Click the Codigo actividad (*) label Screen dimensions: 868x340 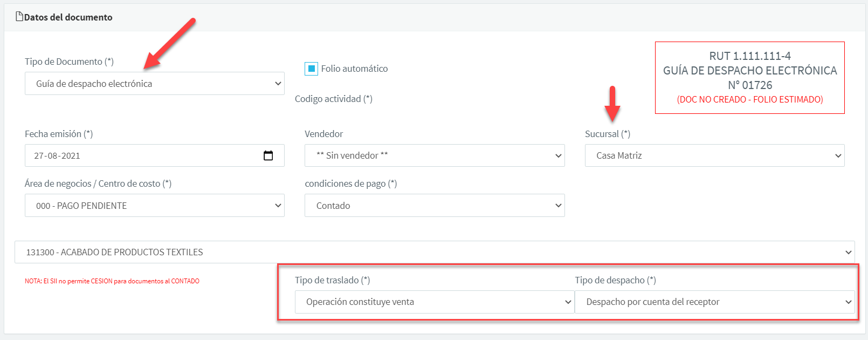tap(333, 99)
